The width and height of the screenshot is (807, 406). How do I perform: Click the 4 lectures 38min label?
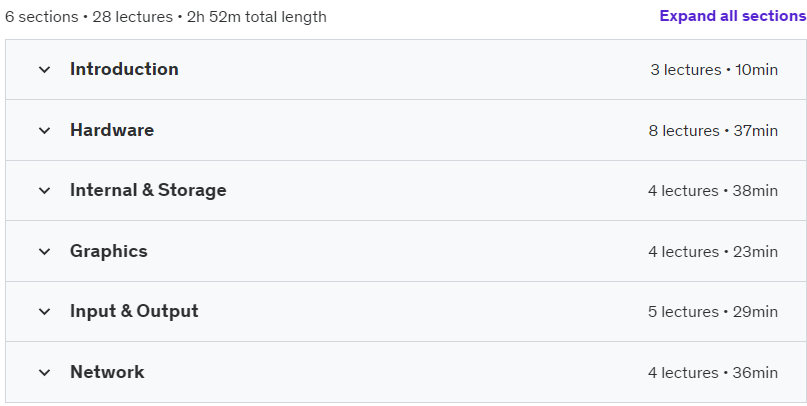[713, 190]
